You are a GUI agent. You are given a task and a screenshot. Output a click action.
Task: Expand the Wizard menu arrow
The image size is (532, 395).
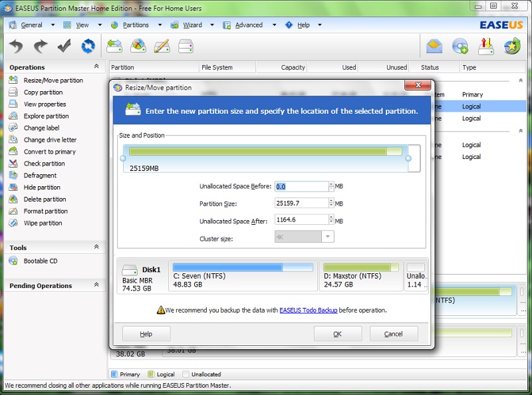click(x=212, y=25)
